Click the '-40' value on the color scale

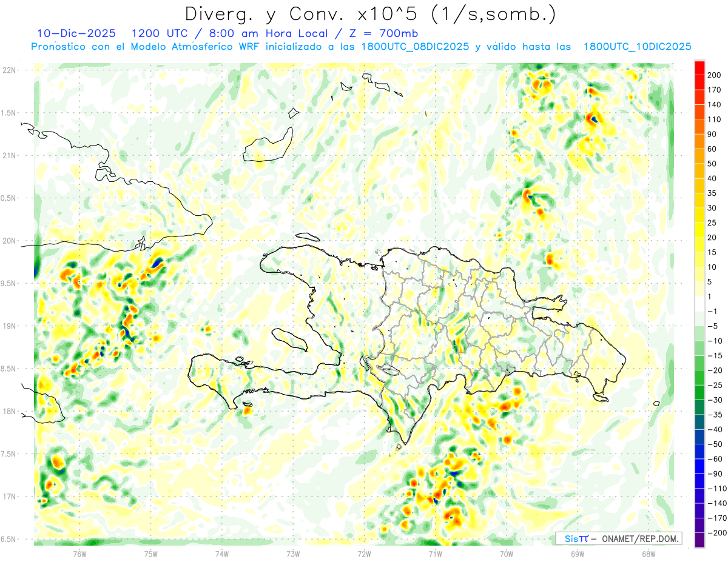[715, 429]
